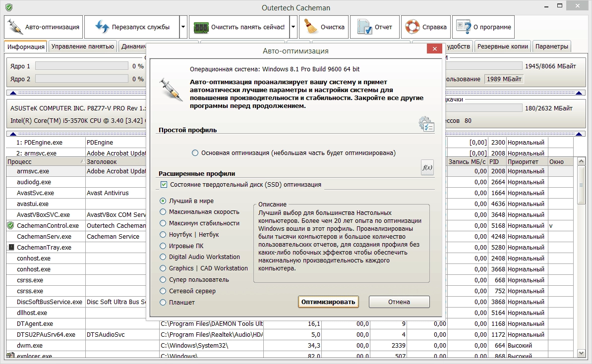Viewport: 592px width, 364px height.
Task: Click the profile settings gear icon in dialog
Action: tap(426, 124)
